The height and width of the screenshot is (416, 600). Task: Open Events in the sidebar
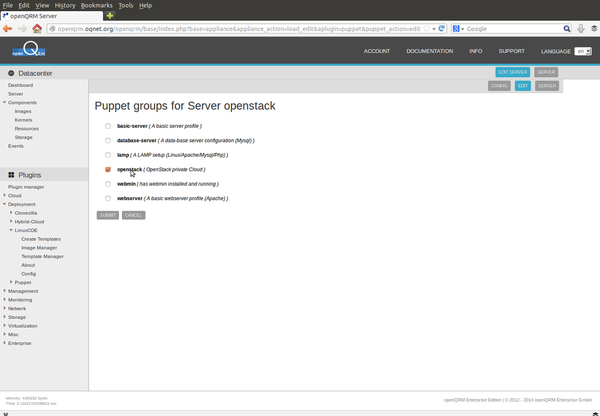click(x=16, y=146)
